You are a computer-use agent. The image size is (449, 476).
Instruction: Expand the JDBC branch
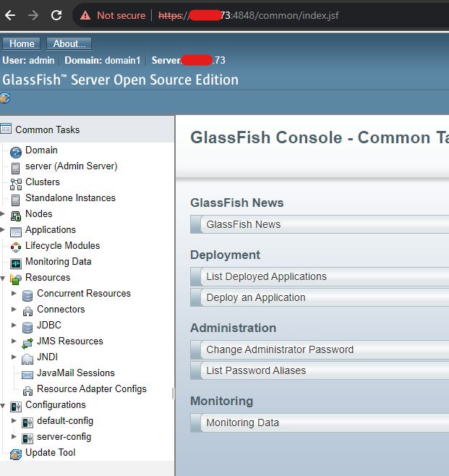[14, 325]
